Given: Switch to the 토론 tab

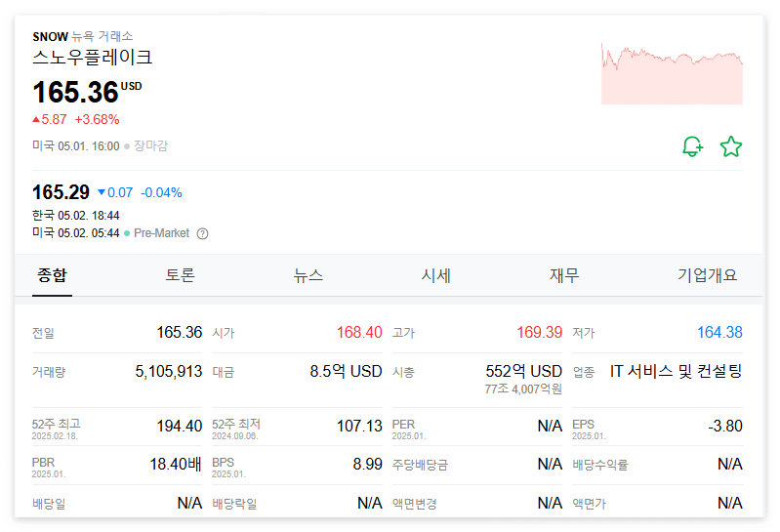Looking at the screenshot, I should [180, 275].
